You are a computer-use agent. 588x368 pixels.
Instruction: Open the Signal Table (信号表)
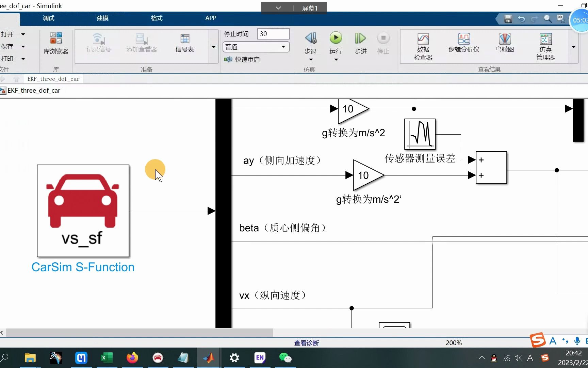(185, 43)
